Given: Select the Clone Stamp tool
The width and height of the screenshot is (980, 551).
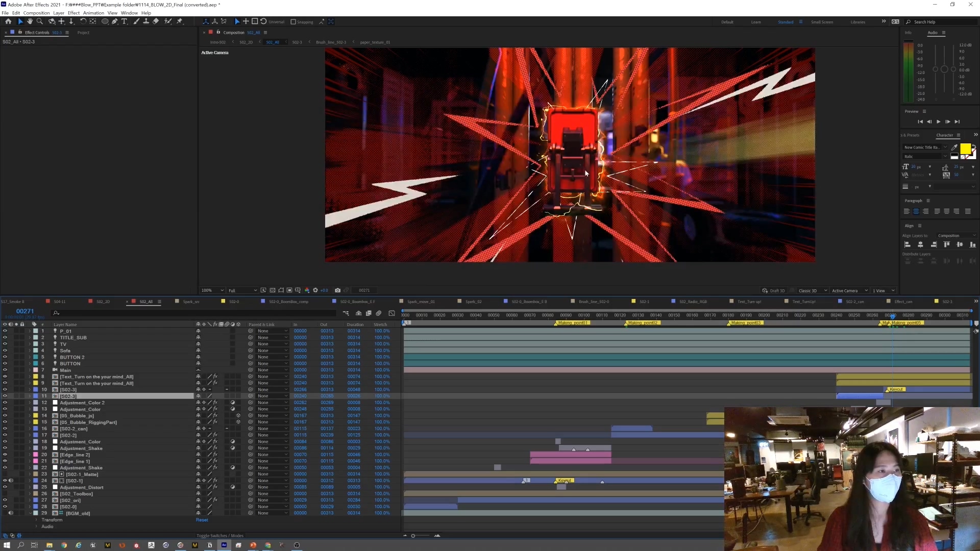Looking at the screenshot, I should click(146, 21).
